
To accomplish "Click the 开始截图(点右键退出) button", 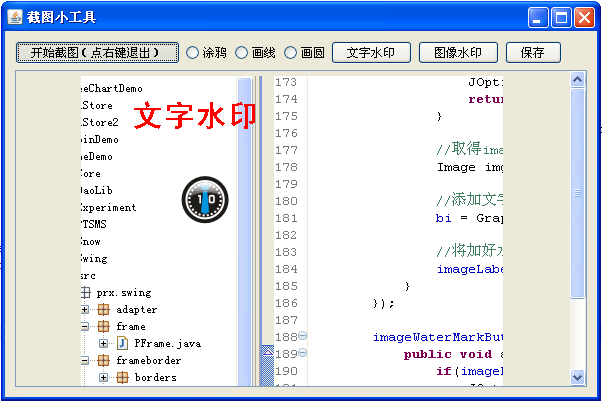I will coord(97,52).
